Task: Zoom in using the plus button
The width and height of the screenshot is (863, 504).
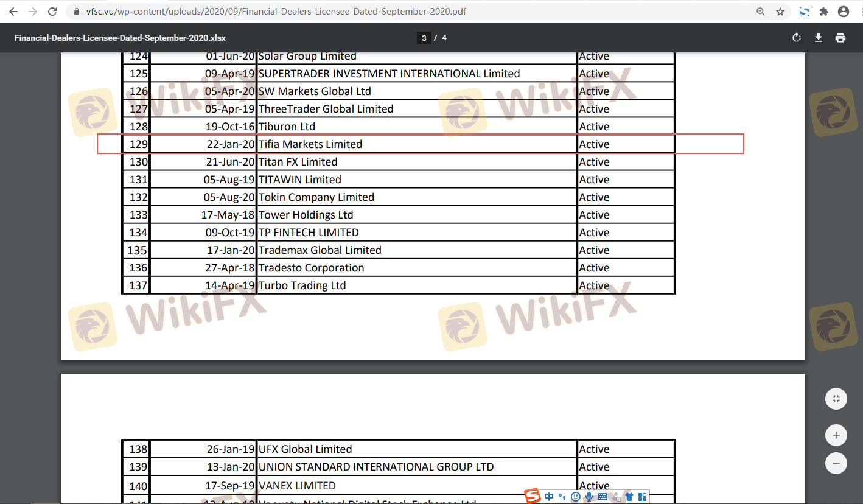Action: pyautogui.click(x=836, y=435)
